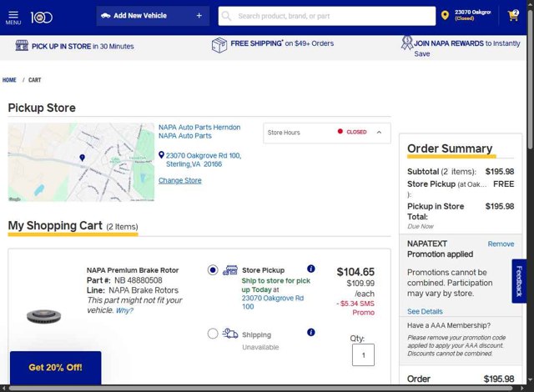Click the brake rotor product thumbnail
The height and width of the screenshot is (392, 534).
tap(43, 316)
